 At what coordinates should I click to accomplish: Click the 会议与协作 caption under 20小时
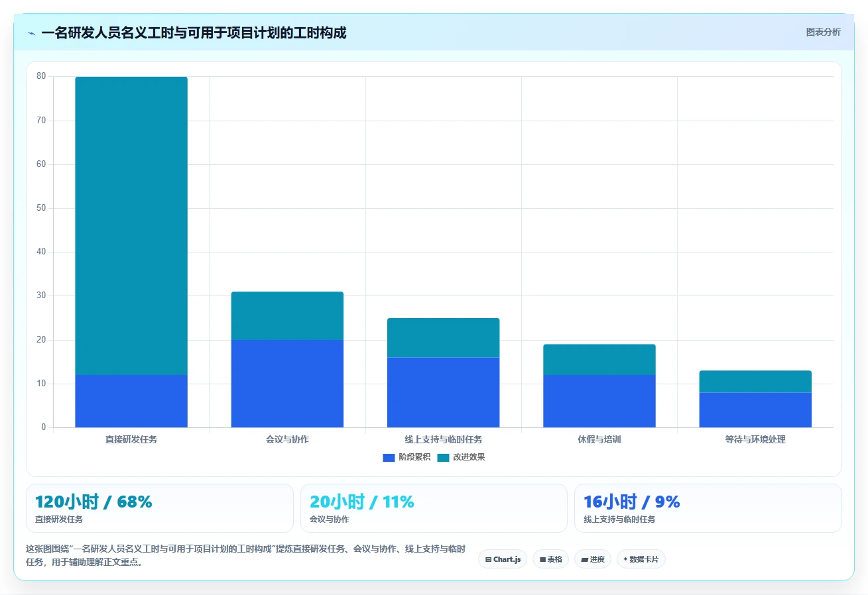330,519
